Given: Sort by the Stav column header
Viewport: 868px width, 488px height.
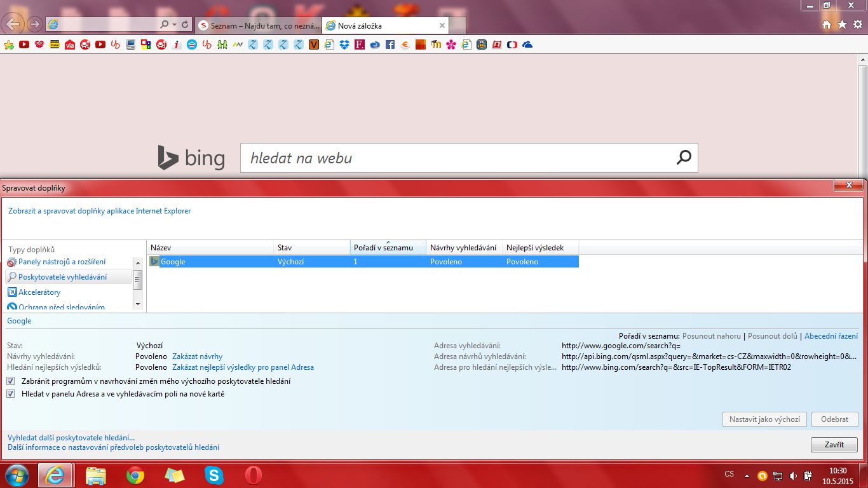Looking at the screenshot, I should 312,248.
